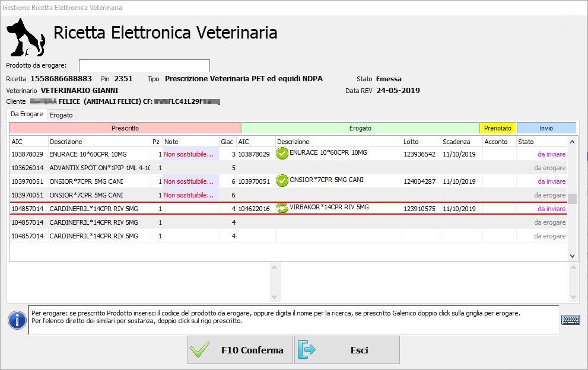The height and width of the screenshot is (370, 588).
Task: Click the Prodotto da erogare input field
Action: [144, 65]
